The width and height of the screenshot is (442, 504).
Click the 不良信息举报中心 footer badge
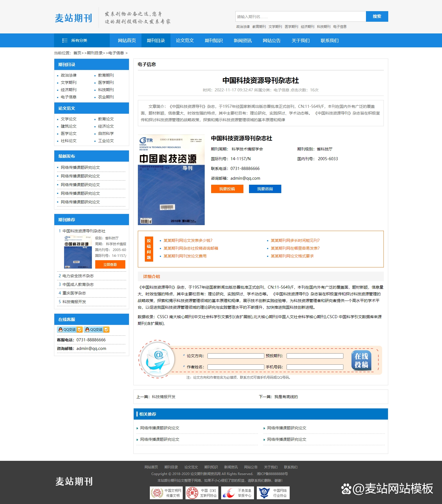click(x=238, y=493)
